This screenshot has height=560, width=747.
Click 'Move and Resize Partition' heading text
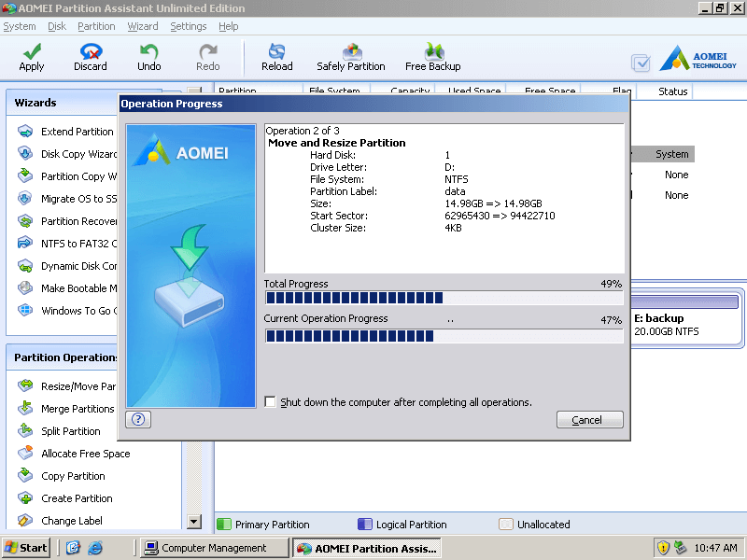337,143
